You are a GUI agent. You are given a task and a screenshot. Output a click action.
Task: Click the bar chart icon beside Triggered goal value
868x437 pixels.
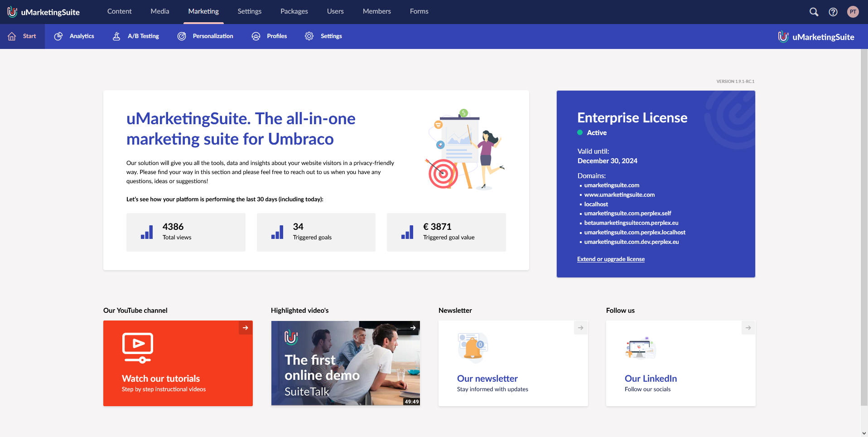coord(407,232)
